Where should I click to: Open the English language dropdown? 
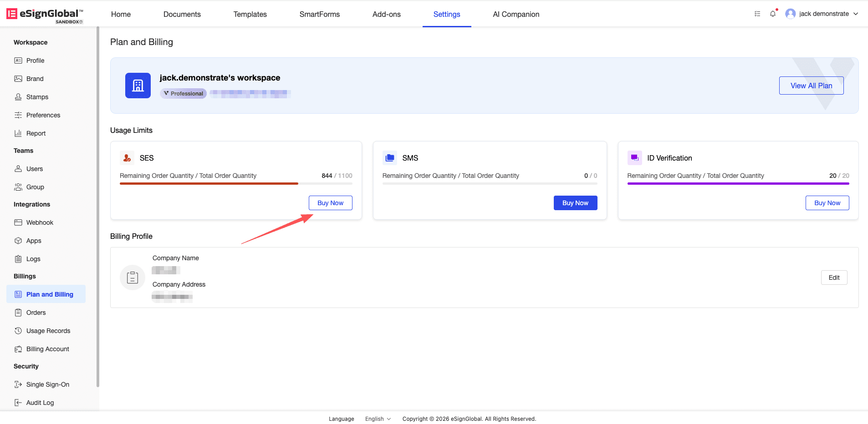(378, 419)
